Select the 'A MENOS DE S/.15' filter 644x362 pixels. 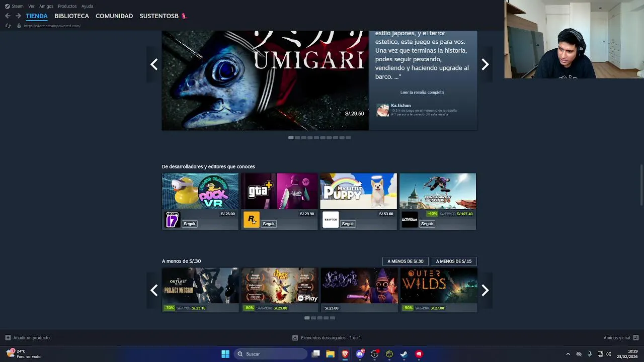[454, 261]
